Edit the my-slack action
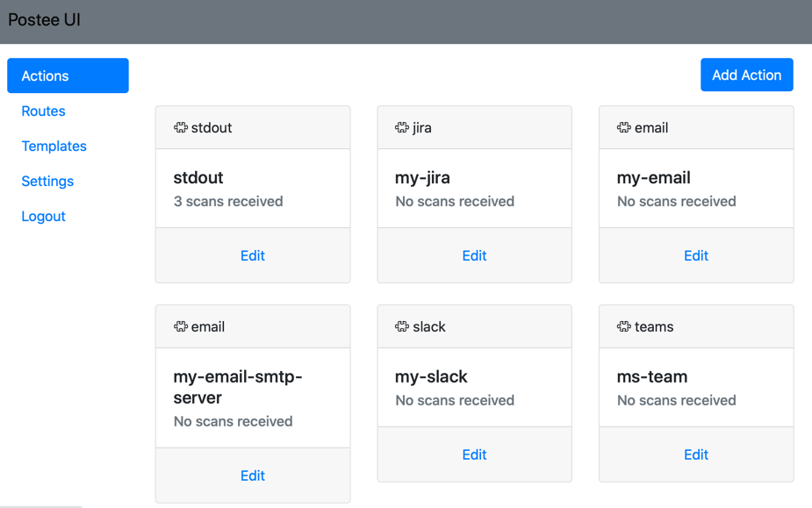Image resolution: width=812 pixels, height=508 pixels. click(474, 454)
